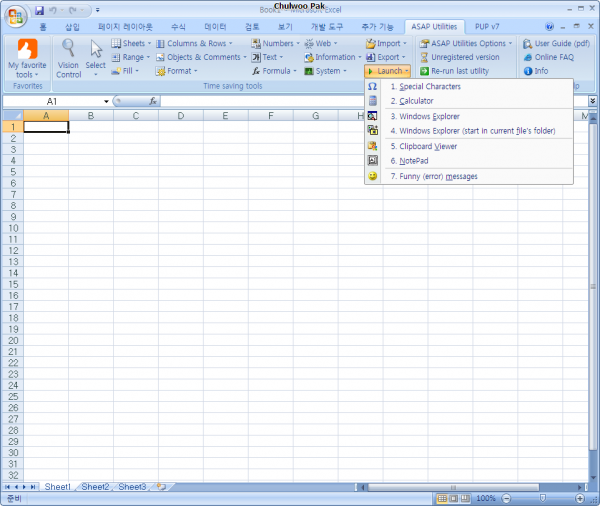Go to last sheet navigation arrow
The width and height of the screenshot is (600, 506).
point(33,487)
